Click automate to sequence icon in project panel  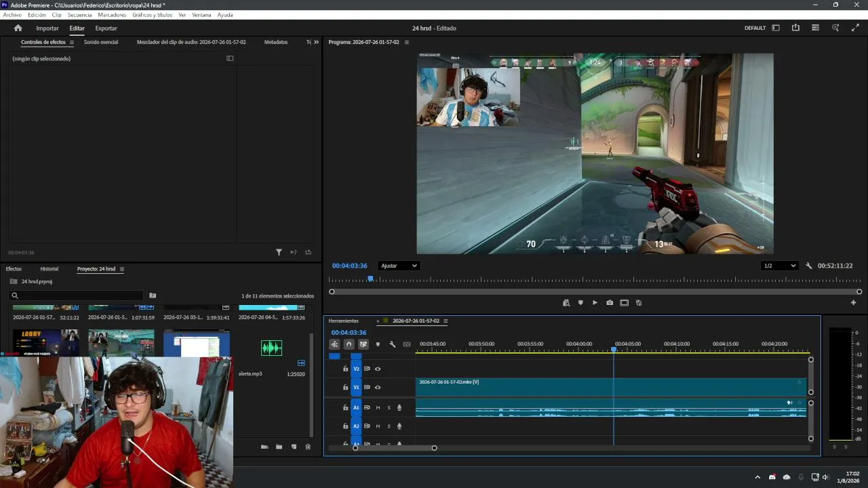(264, 447)
